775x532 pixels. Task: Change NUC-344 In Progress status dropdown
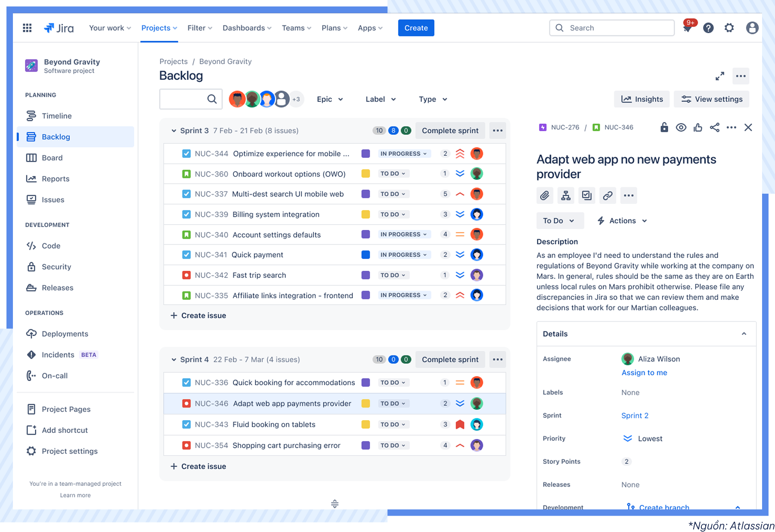pyautogui.click(x=403, y=154)
